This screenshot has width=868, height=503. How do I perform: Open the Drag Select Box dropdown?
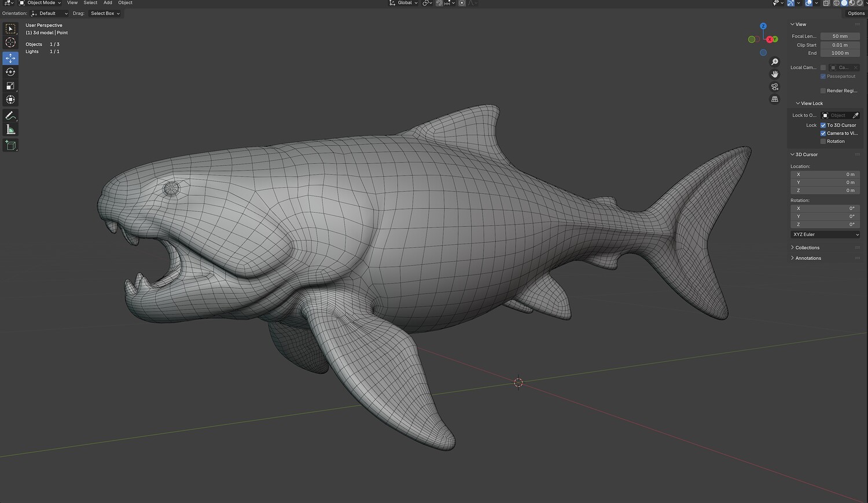[x=105, y=13]
